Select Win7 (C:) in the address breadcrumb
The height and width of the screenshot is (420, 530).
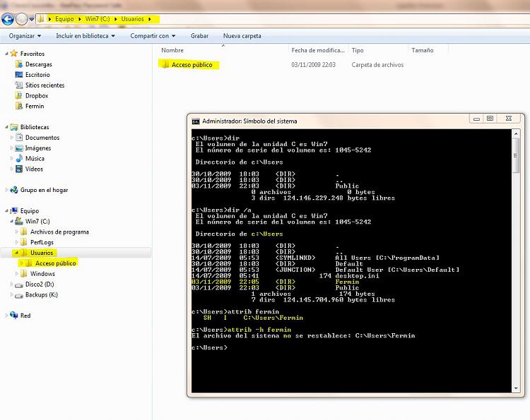point(98,19)
